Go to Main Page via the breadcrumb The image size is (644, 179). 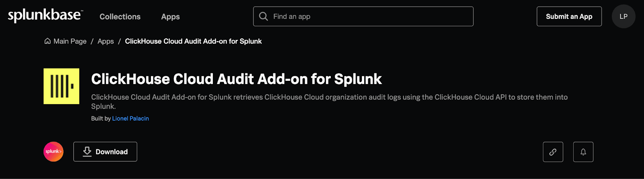[70, 41]
